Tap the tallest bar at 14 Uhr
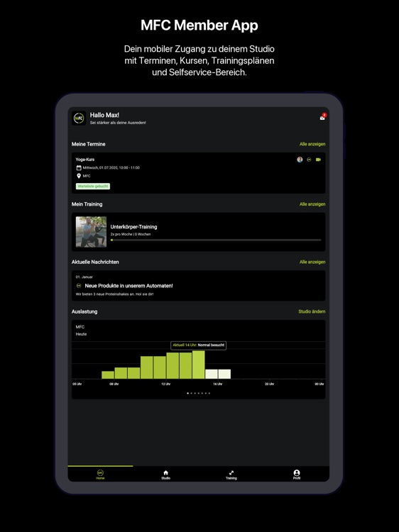 coord(198,365)
